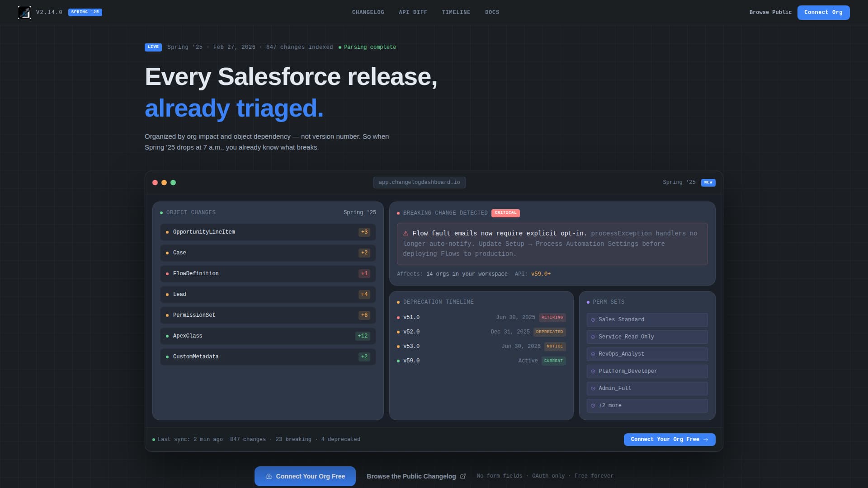868x488 pixels.
Task: Click the Parsing complete status text
Action: tap(370, 47)
